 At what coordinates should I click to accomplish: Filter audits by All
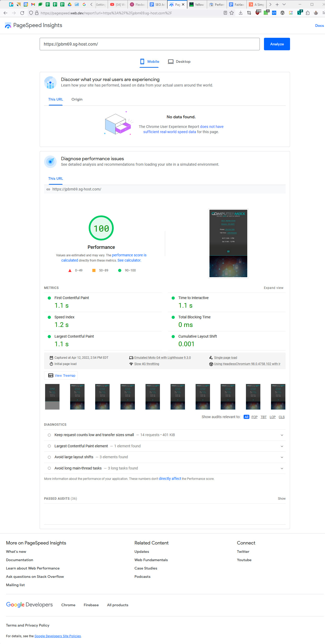pos(246,417)
